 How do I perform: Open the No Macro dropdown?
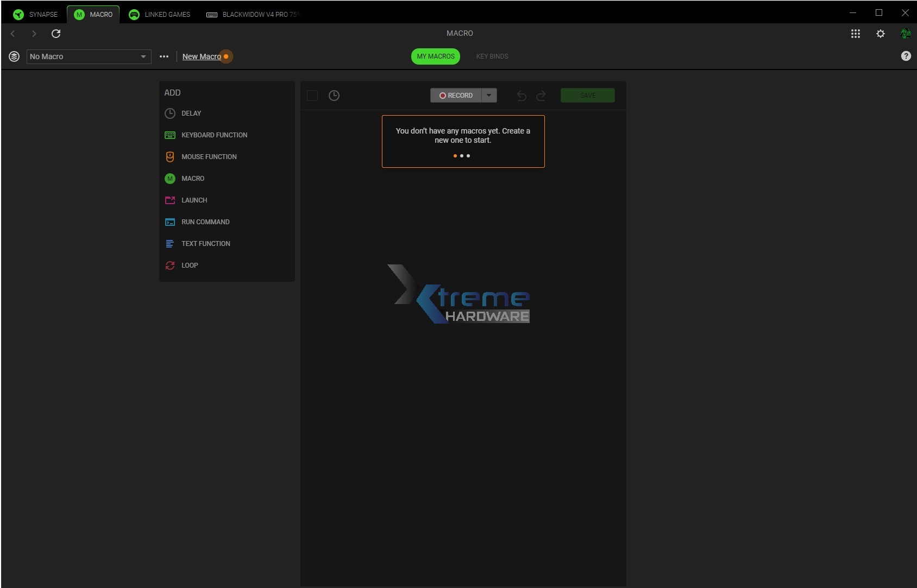click(88, 56)
